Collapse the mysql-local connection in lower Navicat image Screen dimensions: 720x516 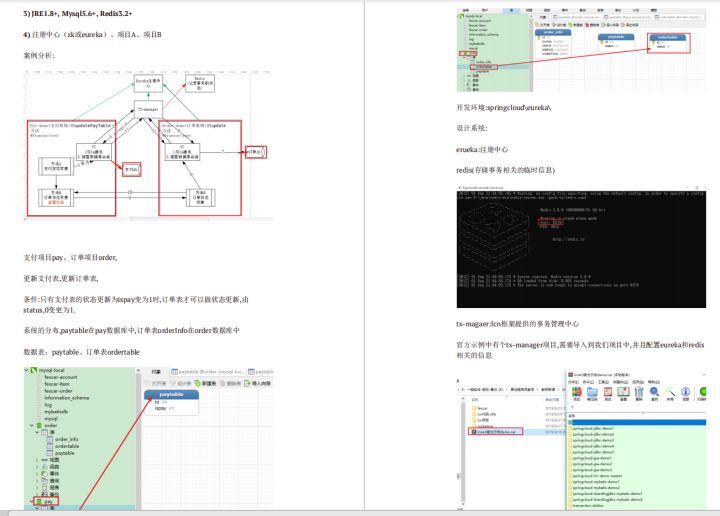click(27, 370)
